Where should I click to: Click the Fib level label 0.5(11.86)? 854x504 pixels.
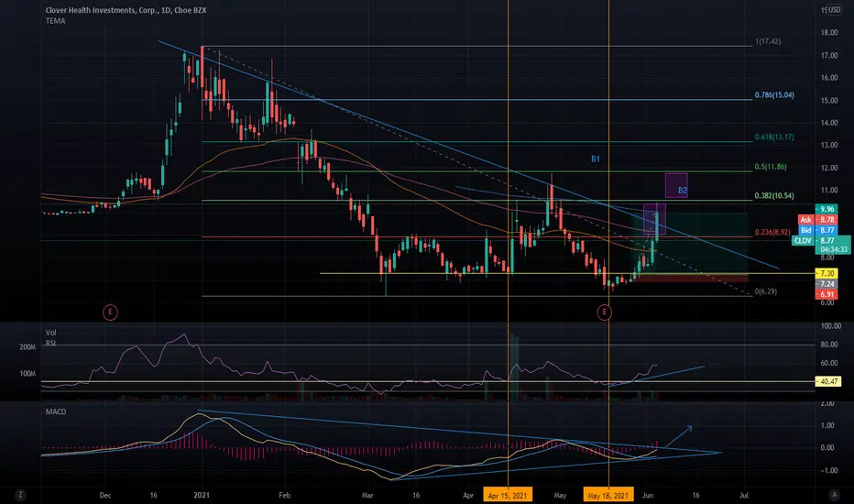(771, 167)
